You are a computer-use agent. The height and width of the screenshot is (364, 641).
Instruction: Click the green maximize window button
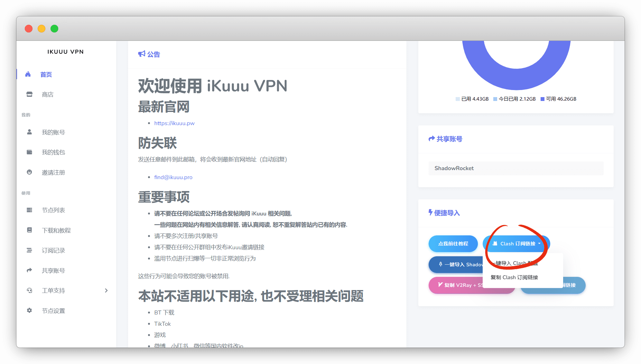point(54,29)
